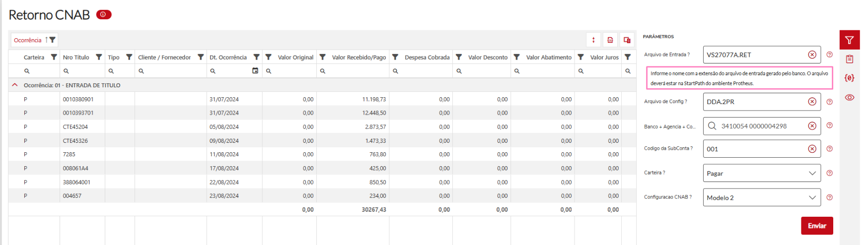Select the row with title 004657
Screen dimensions: 868x245
coord(322,196)
